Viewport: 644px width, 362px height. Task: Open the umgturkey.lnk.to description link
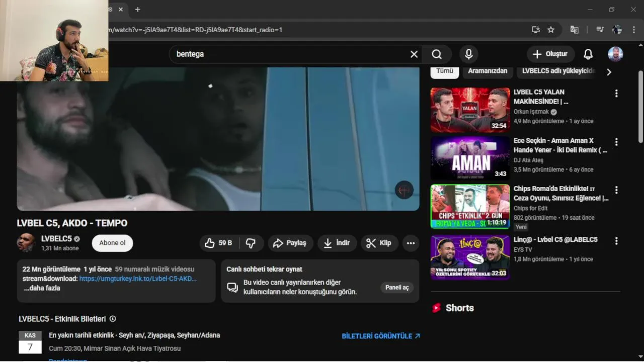pos(138,279)
